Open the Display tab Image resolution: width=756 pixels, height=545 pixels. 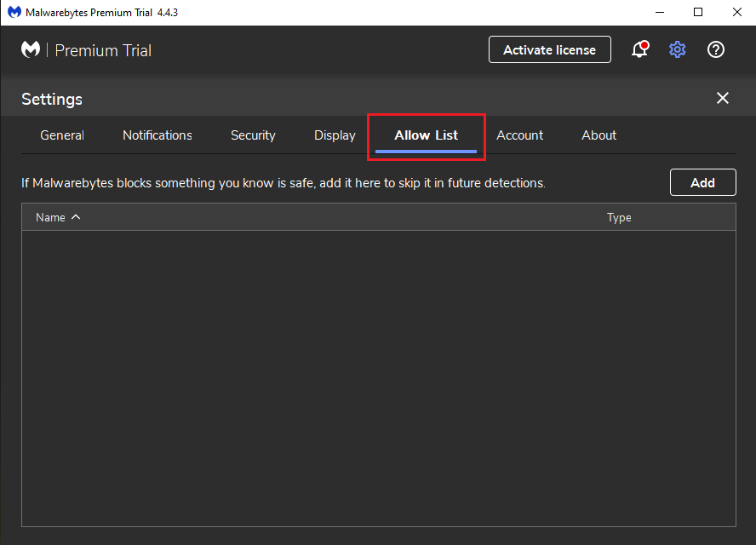click(x=335, y=135)
